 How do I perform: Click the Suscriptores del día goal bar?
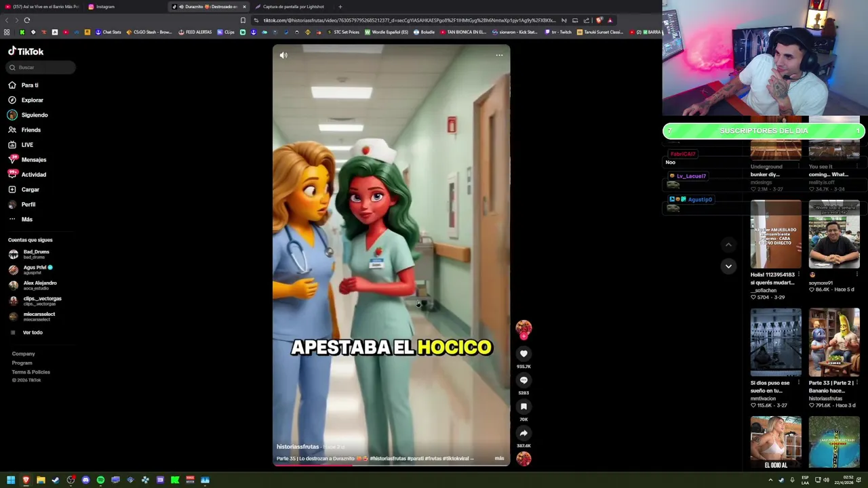point(764,131)
